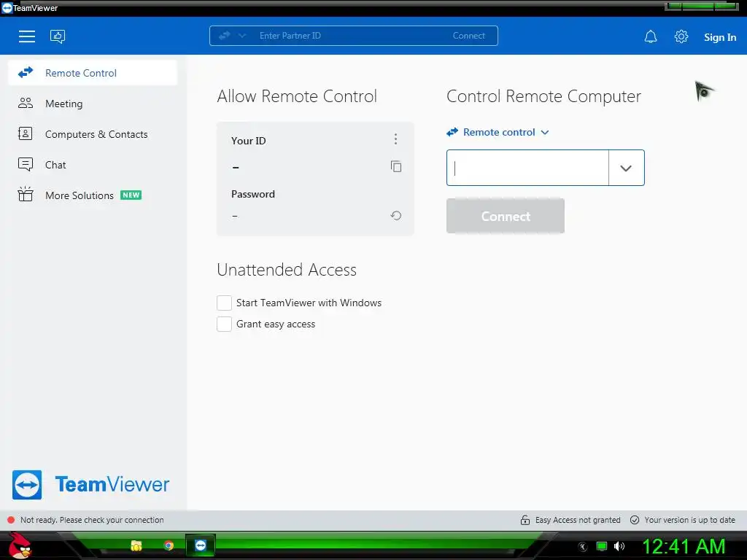Click the lock icon beside Easy Access status

click(x=525, y=520)
